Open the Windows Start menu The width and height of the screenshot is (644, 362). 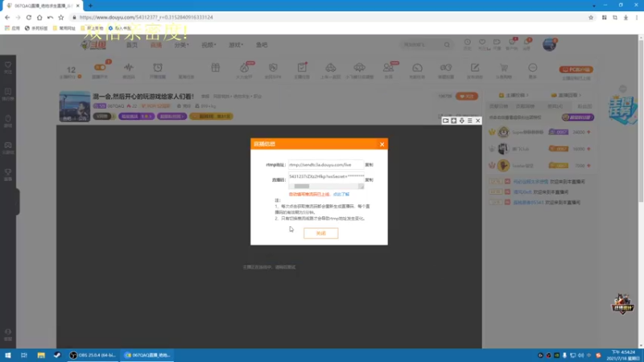[x=8, y=355]
